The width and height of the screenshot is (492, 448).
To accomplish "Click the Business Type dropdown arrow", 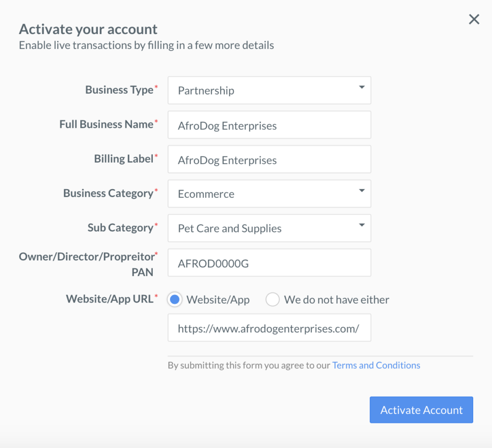I will click(362, 87).
